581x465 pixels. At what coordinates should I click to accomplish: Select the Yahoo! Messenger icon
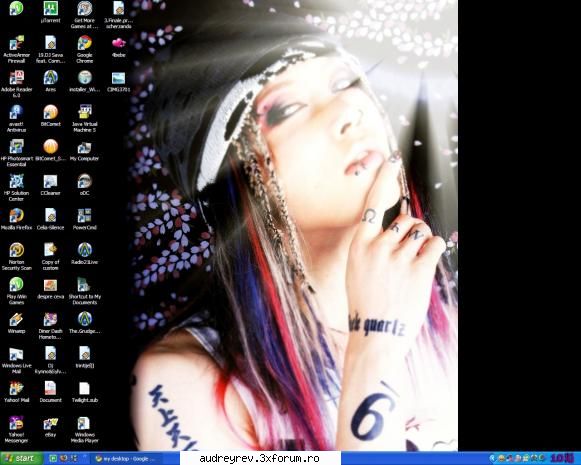click(x=16, y=429)
